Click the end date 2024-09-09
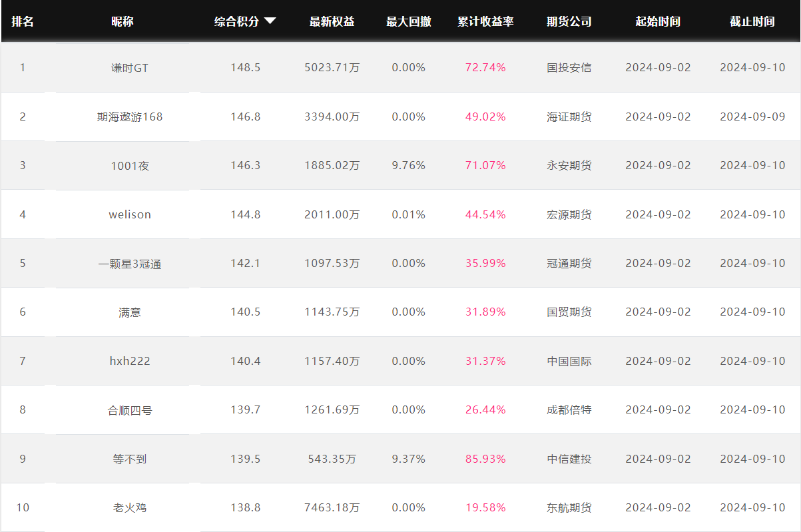This screenshot has height=532, width=801. click(752, 117)
